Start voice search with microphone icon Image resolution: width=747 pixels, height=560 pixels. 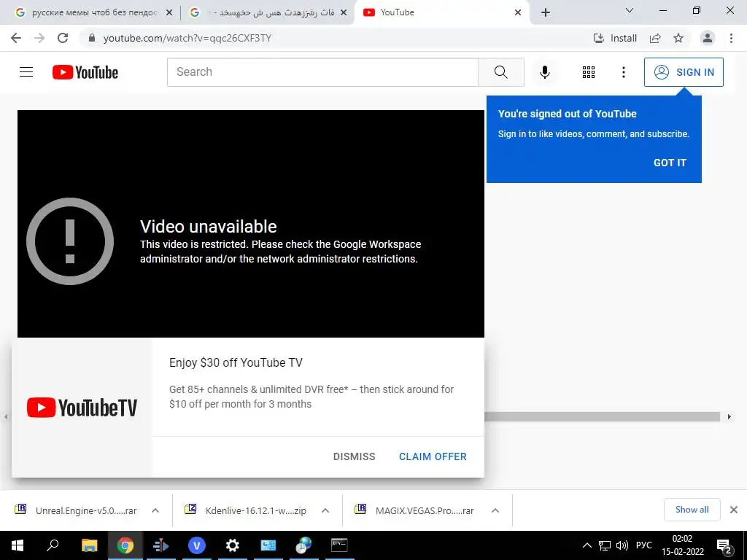544,72
